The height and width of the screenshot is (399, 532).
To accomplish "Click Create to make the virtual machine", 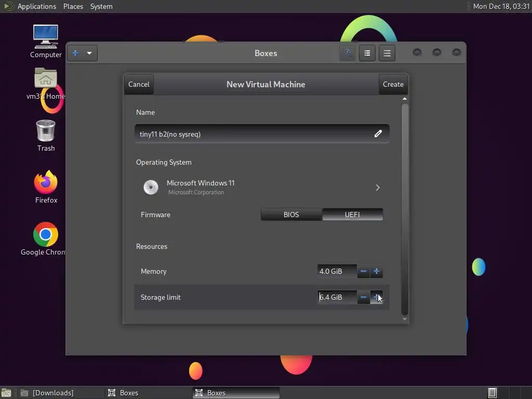I will [x=393, y=84].
